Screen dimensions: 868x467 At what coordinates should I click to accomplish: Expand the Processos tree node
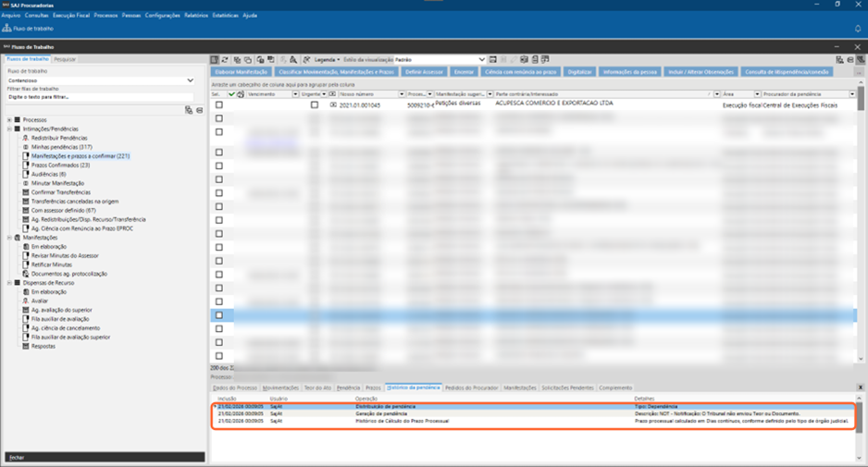coord(8,119)
